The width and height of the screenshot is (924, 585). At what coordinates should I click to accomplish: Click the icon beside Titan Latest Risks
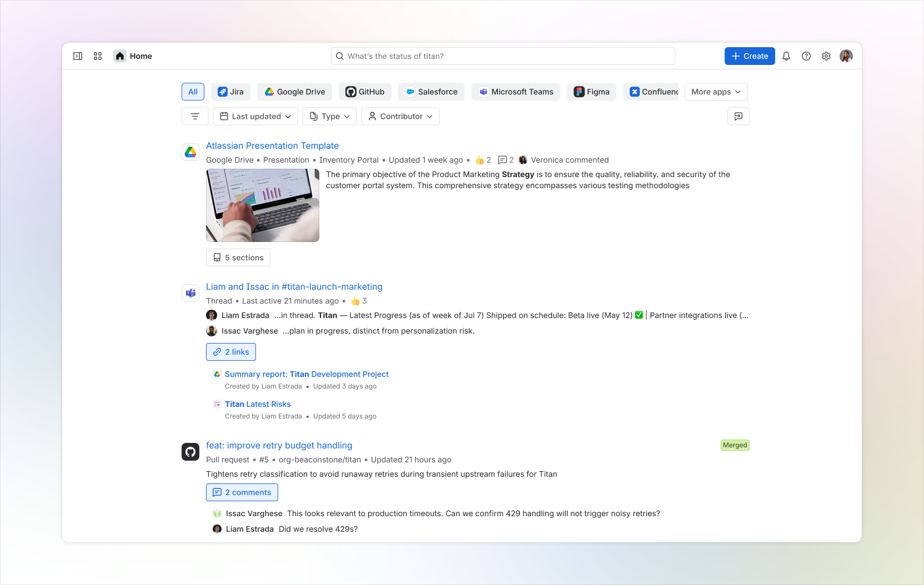click(217, 404)
